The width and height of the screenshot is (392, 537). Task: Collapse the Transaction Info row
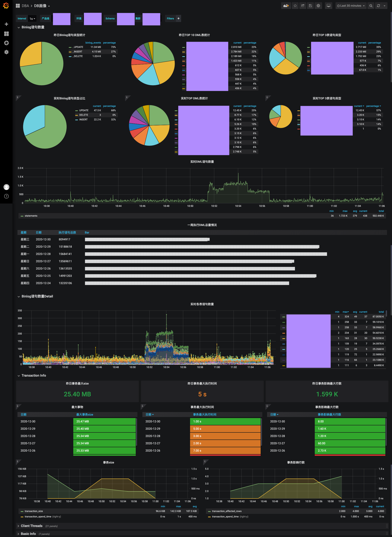click(32, 375)
